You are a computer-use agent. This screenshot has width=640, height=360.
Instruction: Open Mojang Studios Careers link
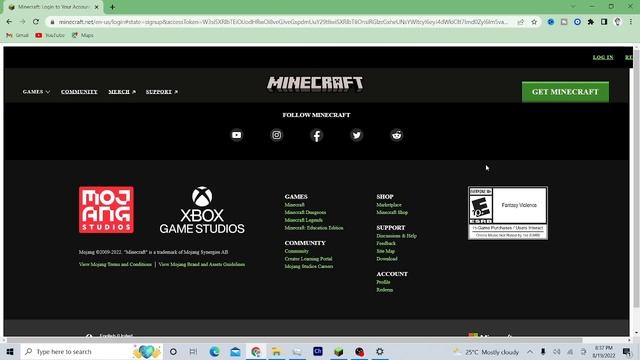click(309, 267)
